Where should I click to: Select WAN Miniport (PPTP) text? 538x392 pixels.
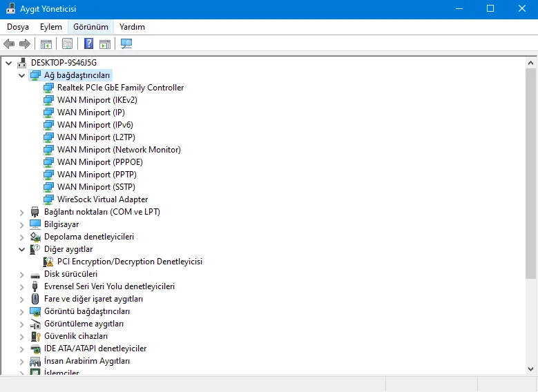[x=97, y=175]
